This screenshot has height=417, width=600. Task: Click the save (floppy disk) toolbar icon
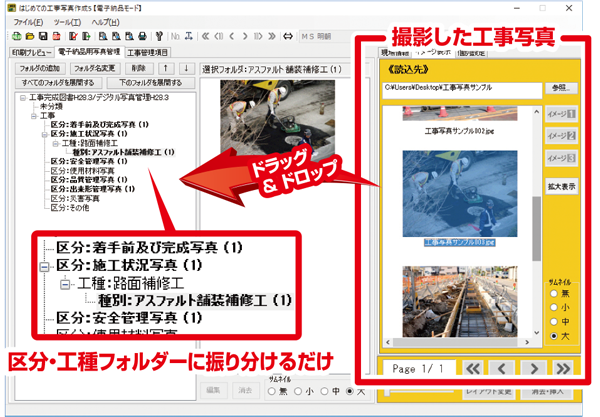tap(41, 35)
